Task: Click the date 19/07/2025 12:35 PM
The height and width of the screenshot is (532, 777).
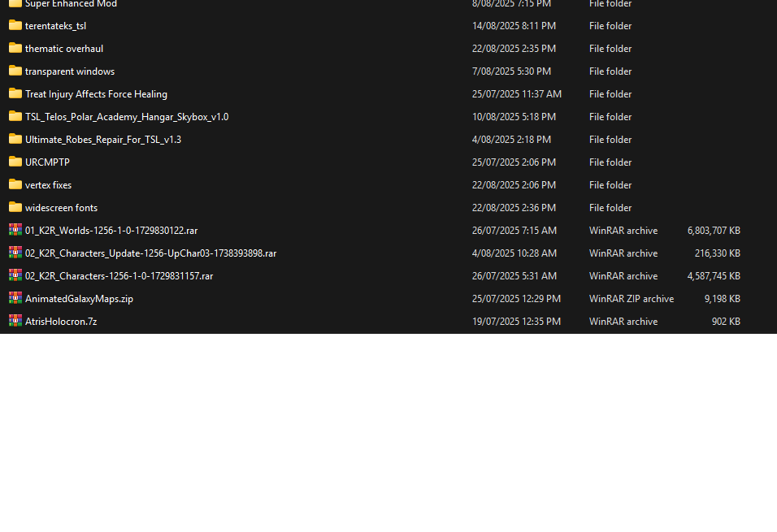Action: click(516, 322)
